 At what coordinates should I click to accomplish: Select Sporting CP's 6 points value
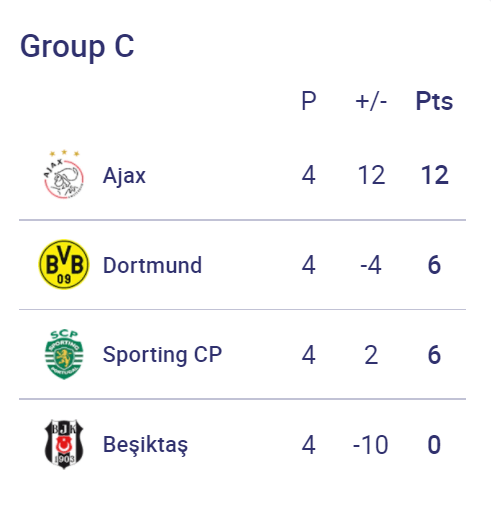434,355
